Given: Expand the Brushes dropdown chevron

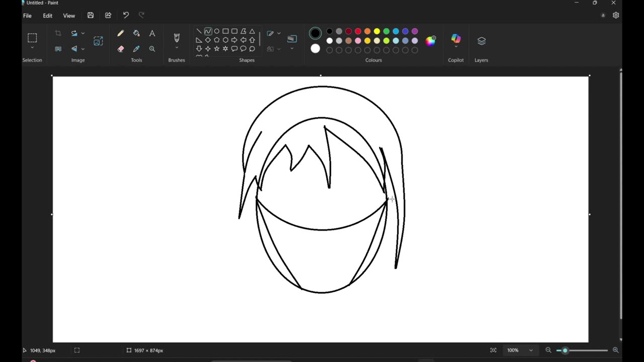Looking at the screenshot, I should pyautogui.click(x=177, y=48).
